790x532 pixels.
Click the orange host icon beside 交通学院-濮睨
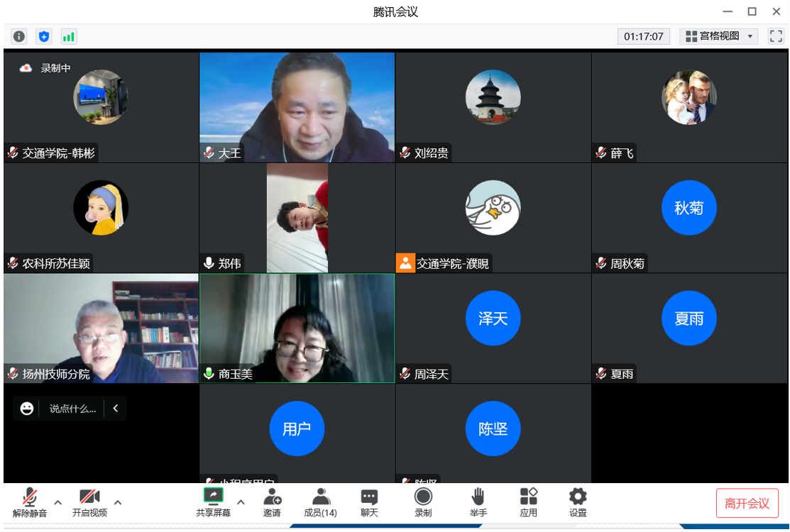pos(405,263)
